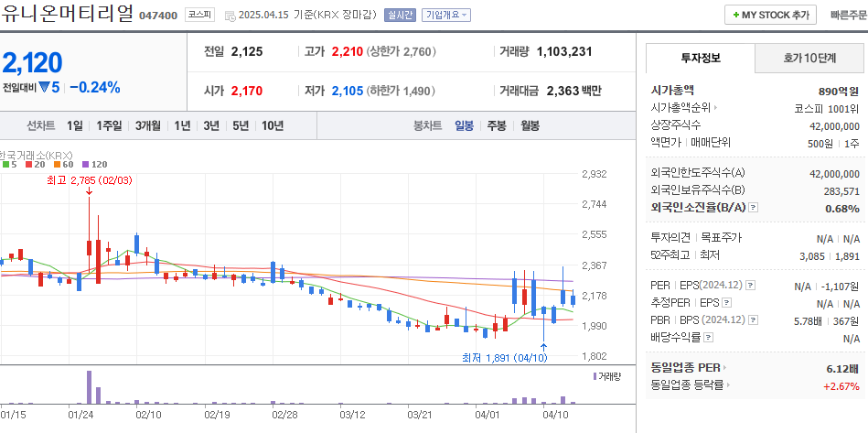Click the 02/28 date label on chart axis

tap(285, 414)
